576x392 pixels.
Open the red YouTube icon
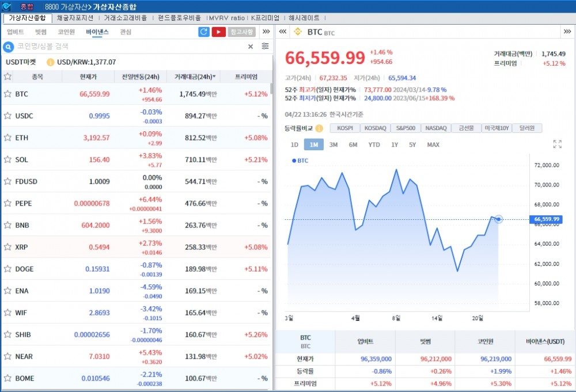coord(219,32)
